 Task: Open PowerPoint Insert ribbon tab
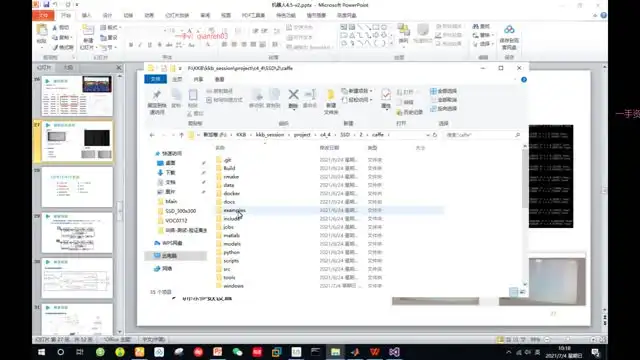pyautogui.click(x=86, y=15)
